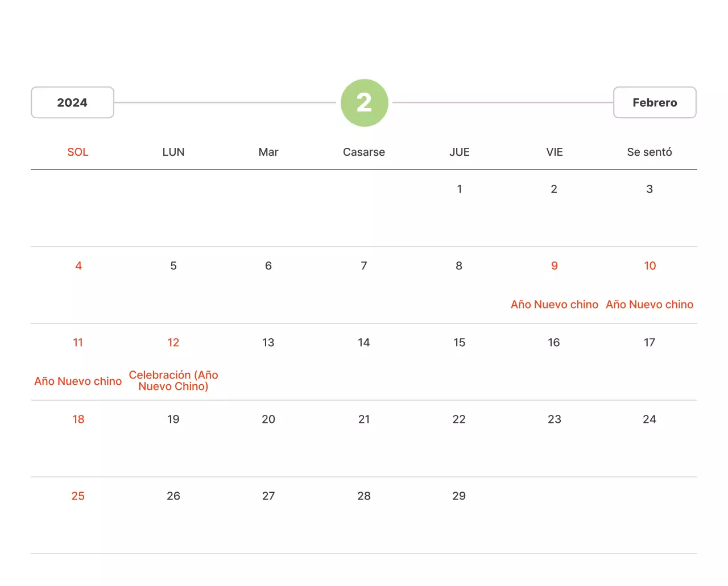Select the SOL column header

click(78, 152)
